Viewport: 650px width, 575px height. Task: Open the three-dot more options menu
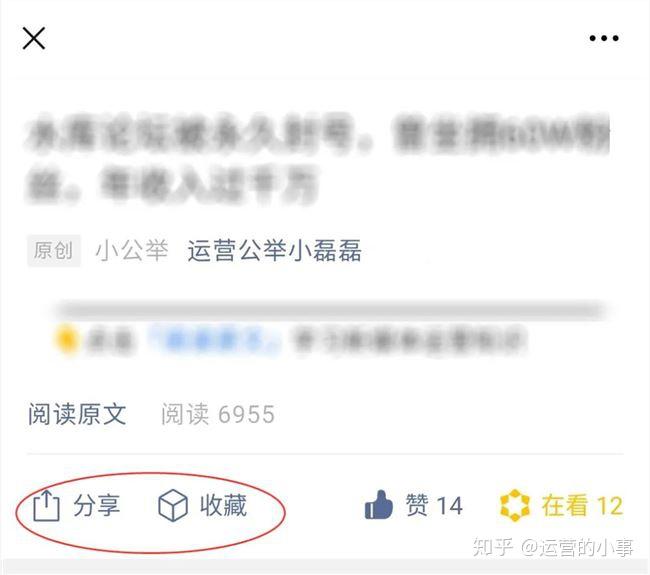tap(604, 39)
